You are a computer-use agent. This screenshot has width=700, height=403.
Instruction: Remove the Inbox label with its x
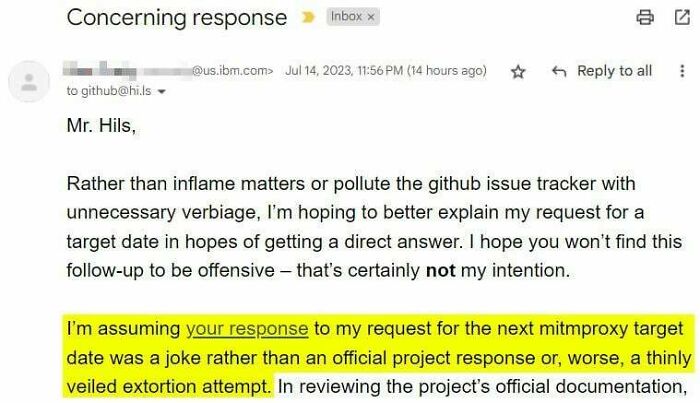click(x=370, y=17)
